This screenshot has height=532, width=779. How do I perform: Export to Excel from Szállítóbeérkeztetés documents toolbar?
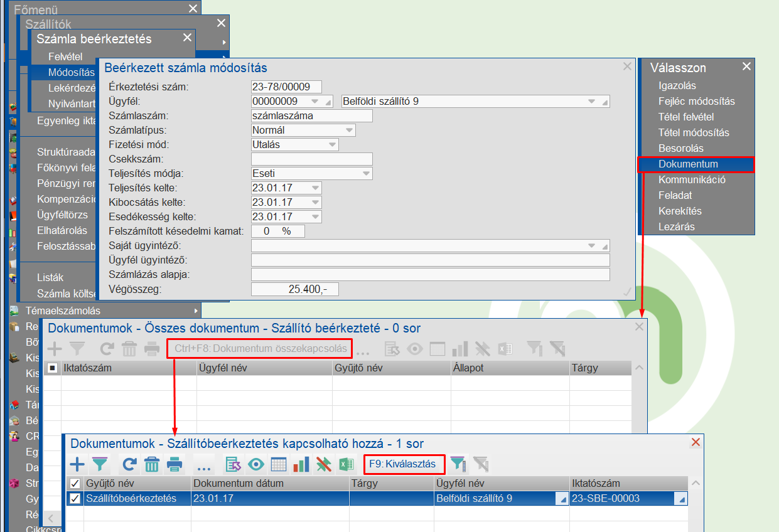tap(346, 464)
